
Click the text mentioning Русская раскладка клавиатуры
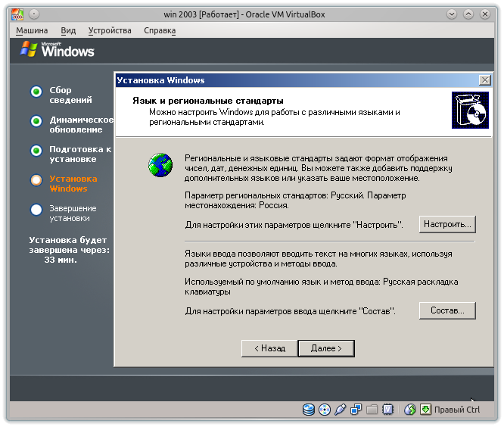coord(322,287)
